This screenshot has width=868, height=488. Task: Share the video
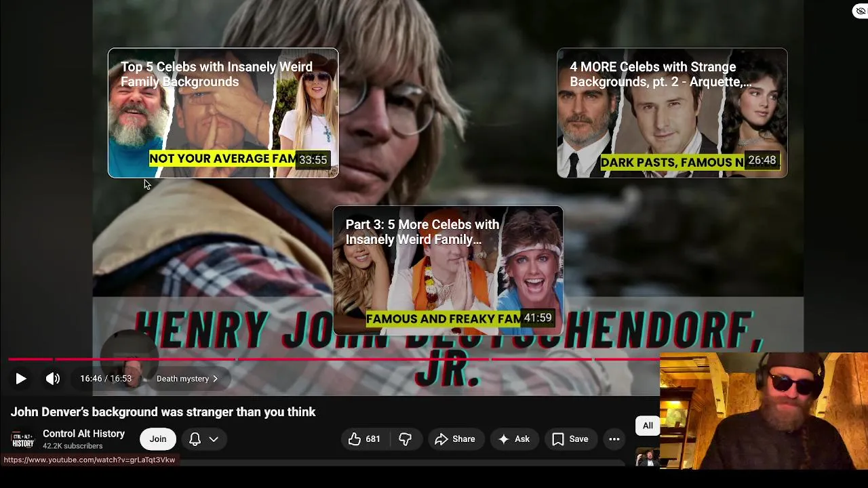[x=455, y=439]
